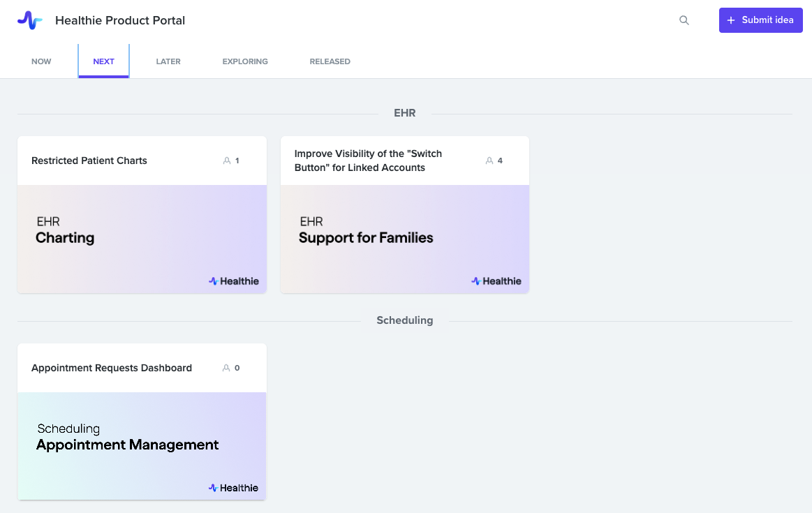Click Healthie logo on Support for Families image
Screen dimensions: 812x513
click(496, 281)
